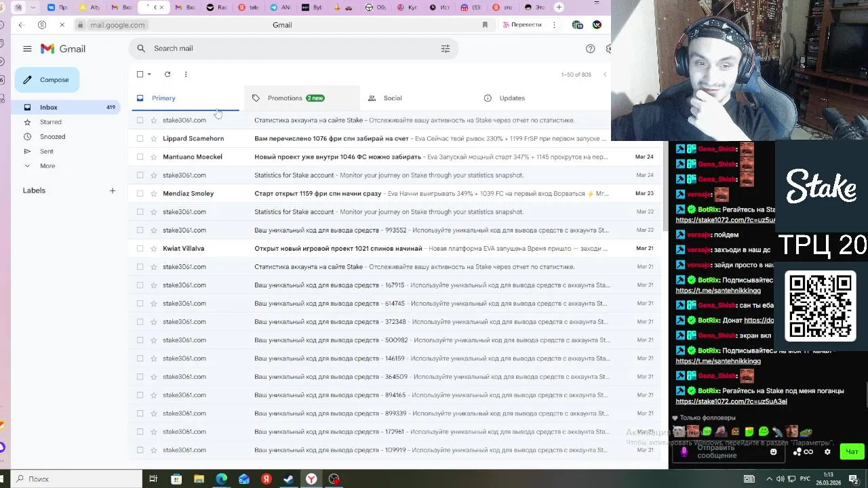This screenshot has height=488, width=868.
Task: Select checkbox for Kwiat Villalva email
Action: click(140, 249)
